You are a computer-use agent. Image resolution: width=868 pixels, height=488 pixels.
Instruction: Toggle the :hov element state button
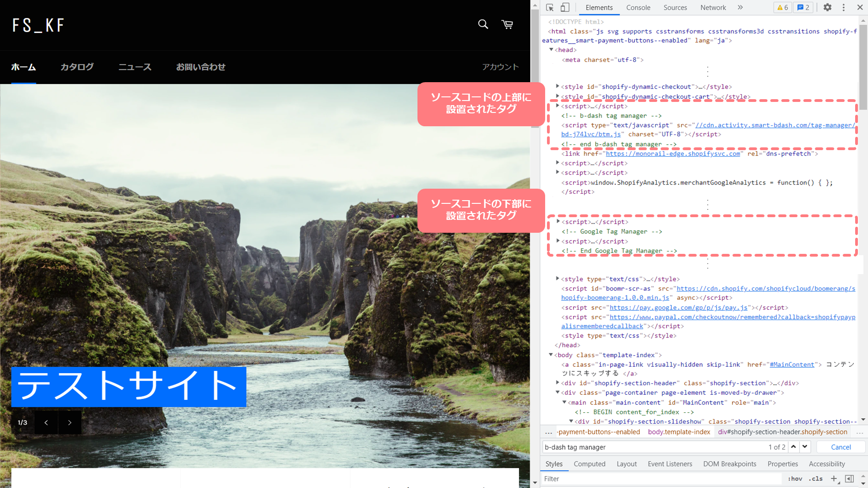(795, 478)
